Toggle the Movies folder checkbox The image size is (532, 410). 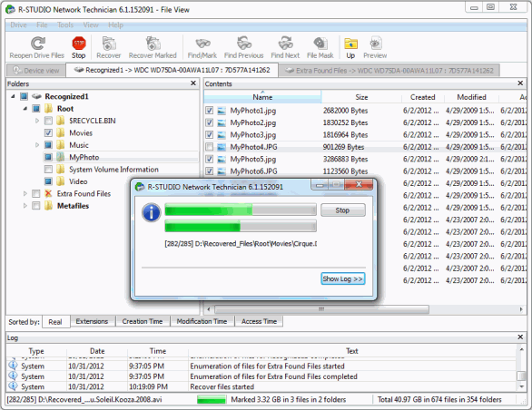(x=48, y=133)
